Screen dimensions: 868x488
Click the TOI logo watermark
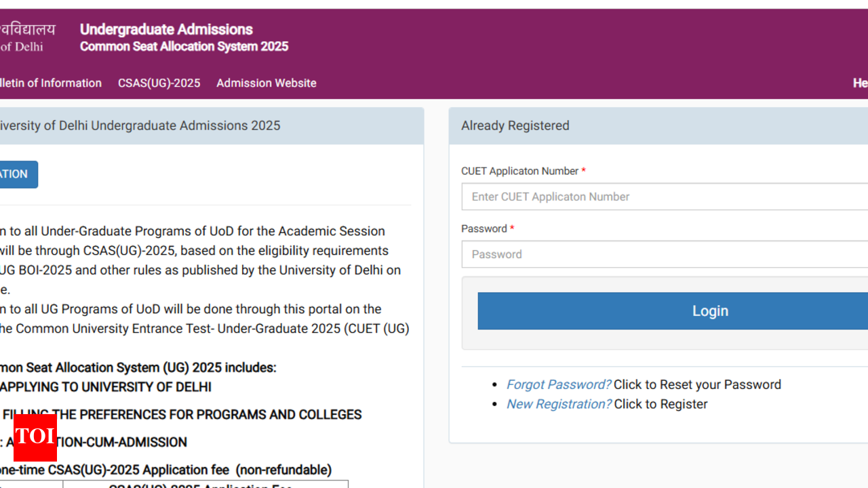(x=35, y=437)
